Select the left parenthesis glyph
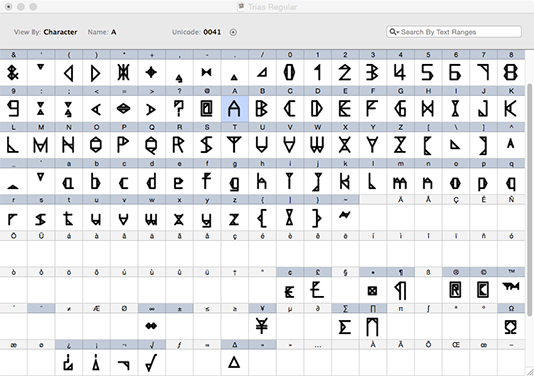This screenshot has height=376, width=534. 69,73
